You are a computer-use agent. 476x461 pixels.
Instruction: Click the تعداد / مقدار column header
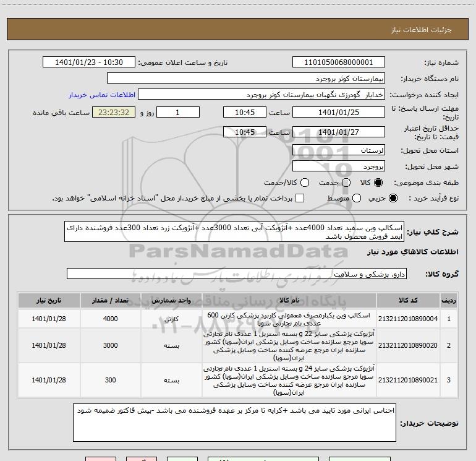[x=110, y=301]
